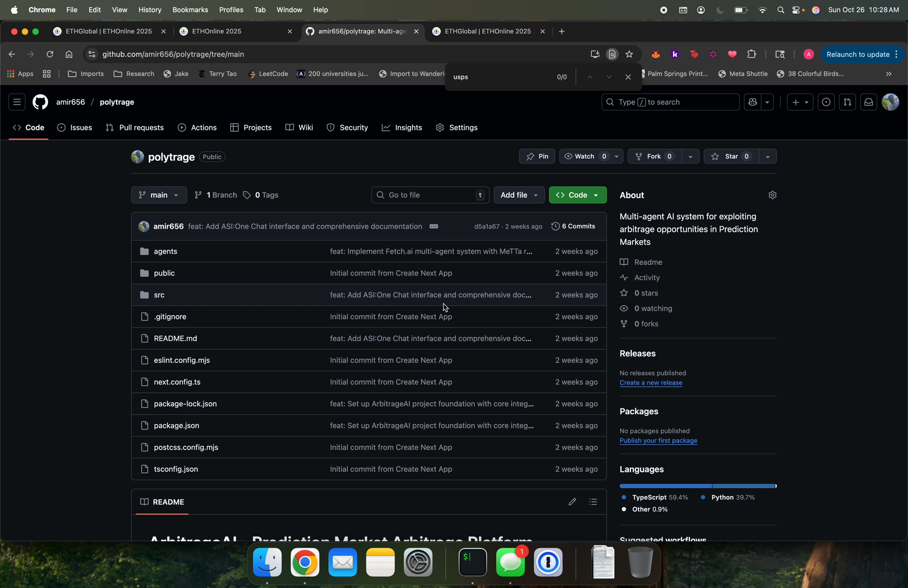Click the GitHub logo home icon
The image size is (908, 588).
tap(40, 102)
